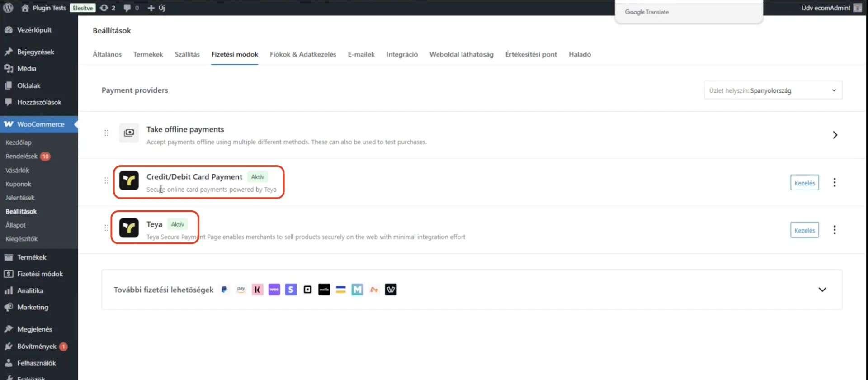Click the PayPal icon in further payment options
Viewport: 868px width, 380px height.
224,290
